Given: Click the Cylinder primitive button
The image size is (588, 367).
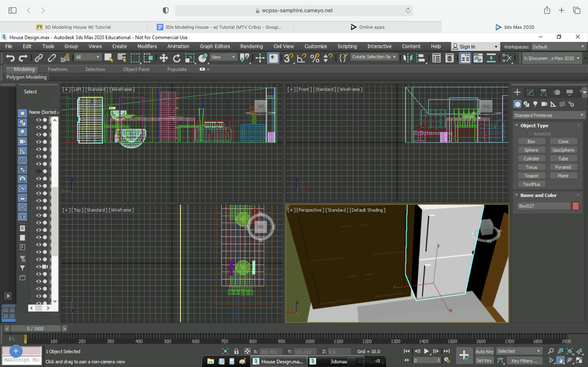Looking at the screenshot, I should [x=532, y=158].
